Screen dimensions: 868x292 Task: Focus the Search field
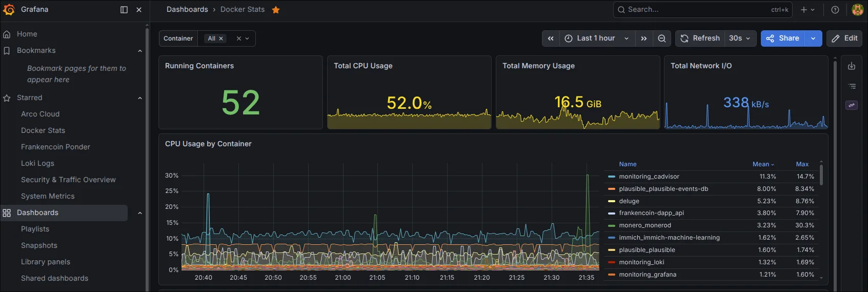coord(702,9)
